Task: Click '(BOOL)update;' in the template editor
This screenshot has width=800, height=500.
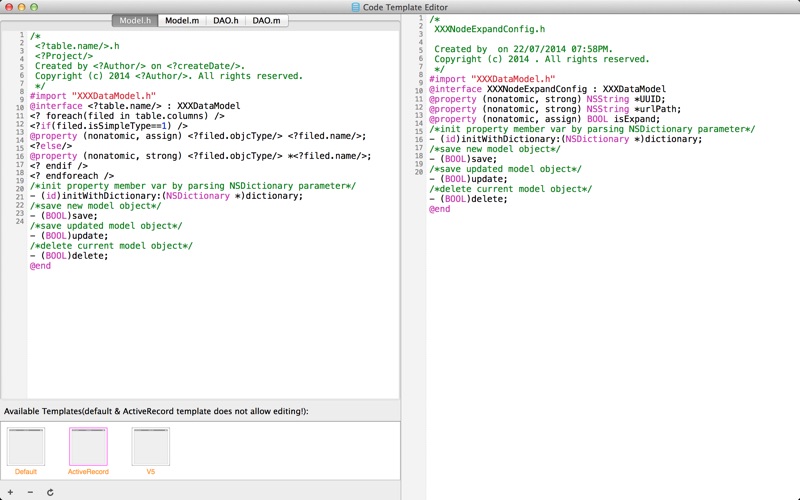Action: tap(69, 236)
